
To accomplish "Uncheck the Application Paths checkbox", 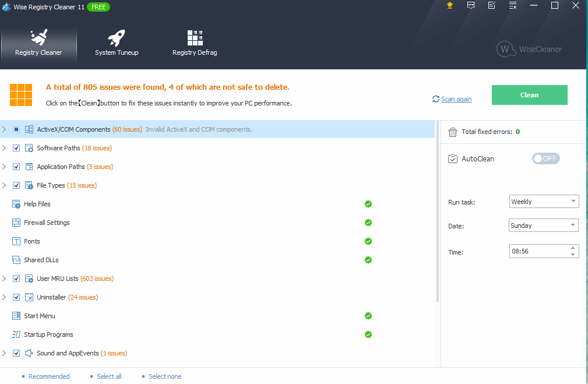I will tap(16, 167).
